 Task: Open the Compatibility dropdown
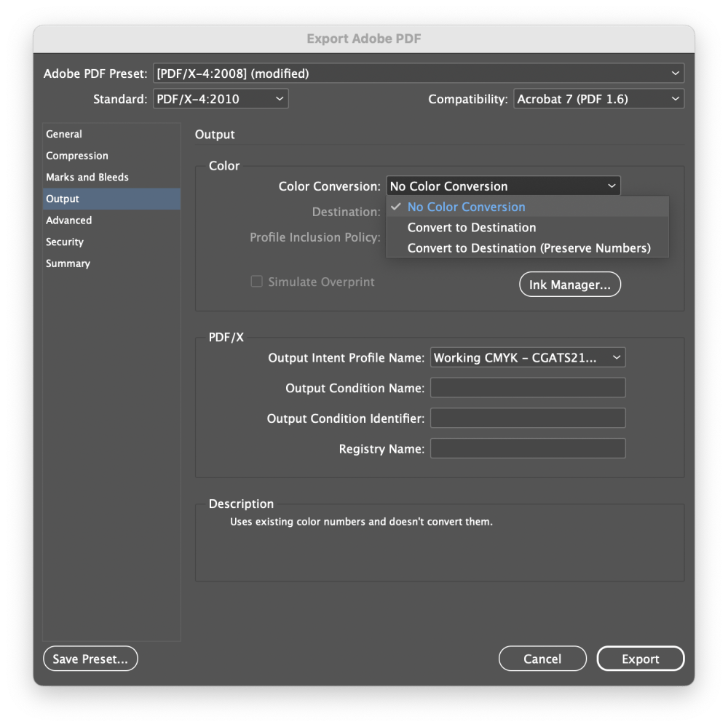598,98
